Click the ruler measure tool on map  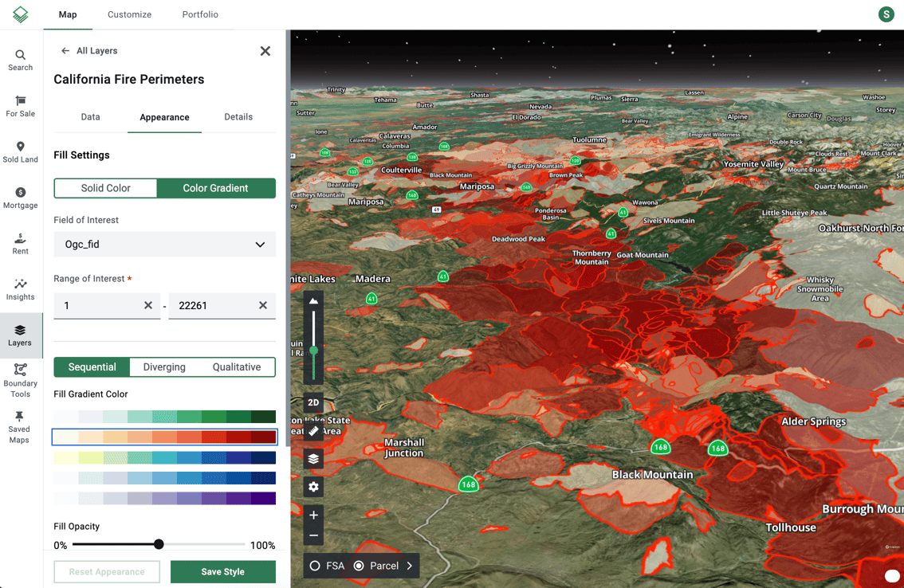click(313, 431)
